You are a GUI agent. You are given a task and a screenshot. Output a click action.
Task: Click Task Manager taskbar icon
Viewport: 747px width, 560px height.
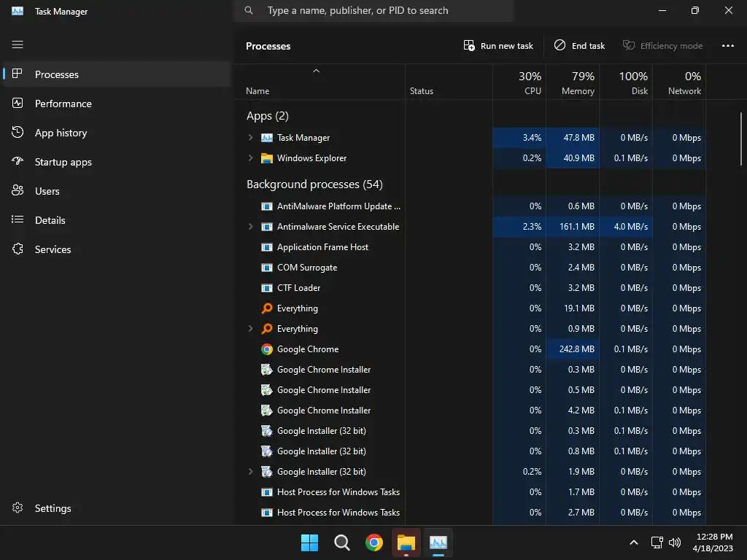click(438, 542)
